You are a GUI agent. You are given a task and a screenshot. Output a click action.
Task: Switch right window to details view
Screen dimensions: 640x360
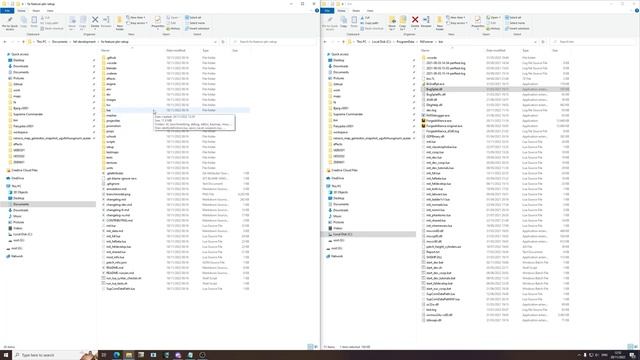pyautogui.click(x=630, y=347)
